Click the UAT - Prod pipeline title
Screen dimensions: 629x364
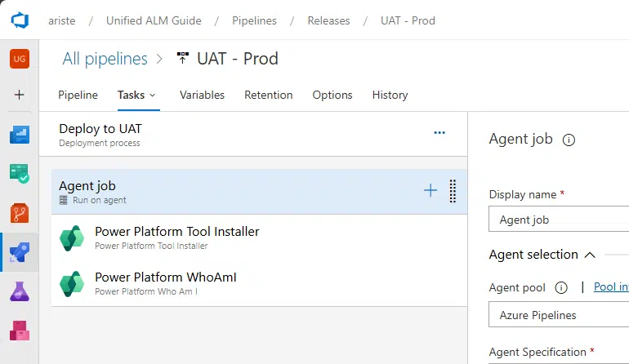click(238, 59)
